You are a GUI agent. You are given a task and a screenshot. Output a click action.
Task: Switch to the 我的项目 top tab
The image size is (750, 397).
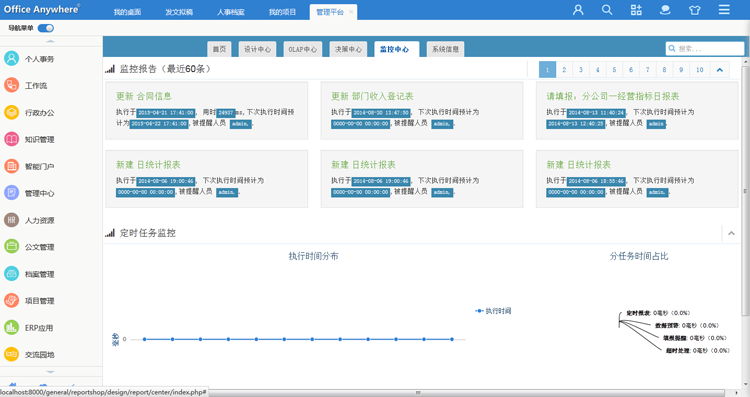[282, 12]
